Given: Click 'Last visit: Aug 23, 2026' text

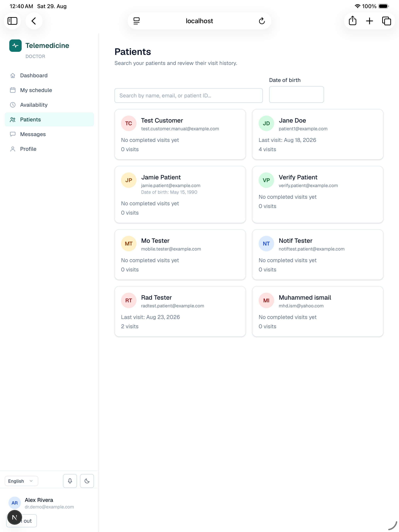Looking at the screenshot, I should pyautogui.click(x=150, y=317).
